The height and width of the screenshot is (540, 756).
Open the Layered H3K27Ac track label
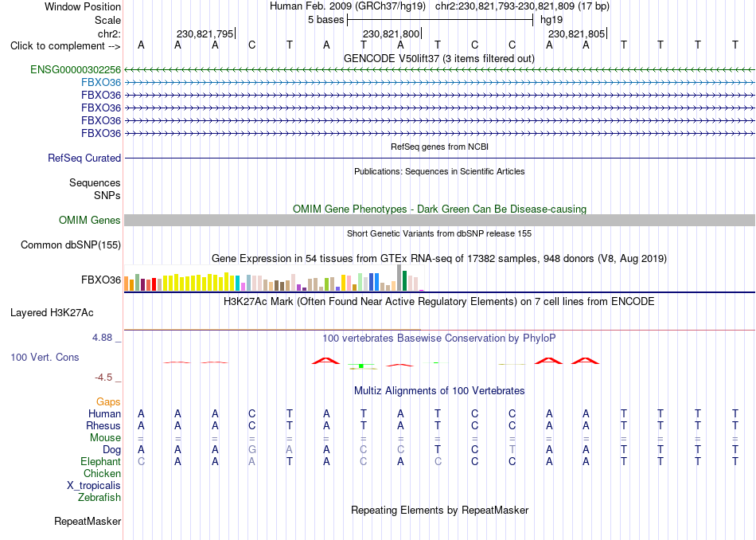pyautogui.click(x=52, y=313)
